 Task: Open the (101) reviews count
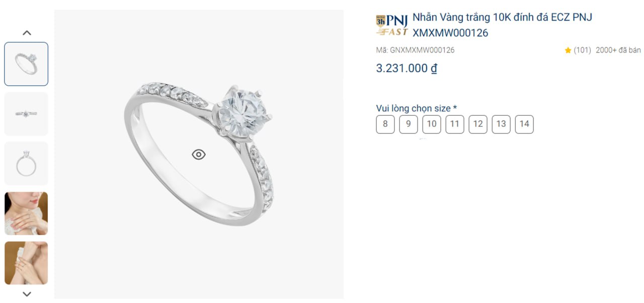582,50
